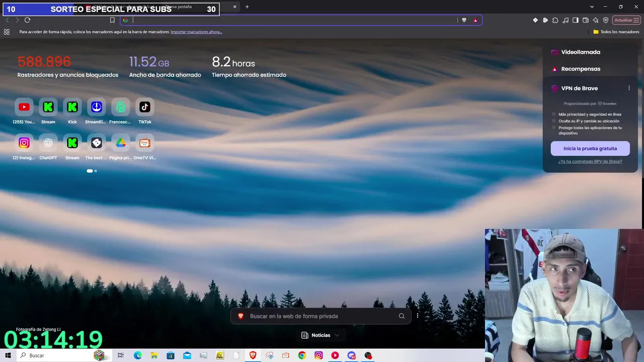Go forward with the forward arrow

(x=17, y=20)
